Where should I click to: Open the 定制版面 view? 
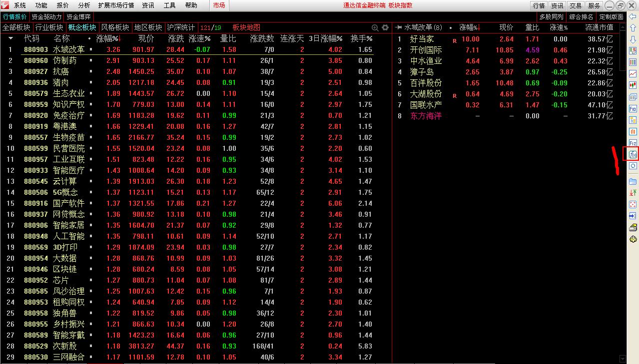(612, 17)
